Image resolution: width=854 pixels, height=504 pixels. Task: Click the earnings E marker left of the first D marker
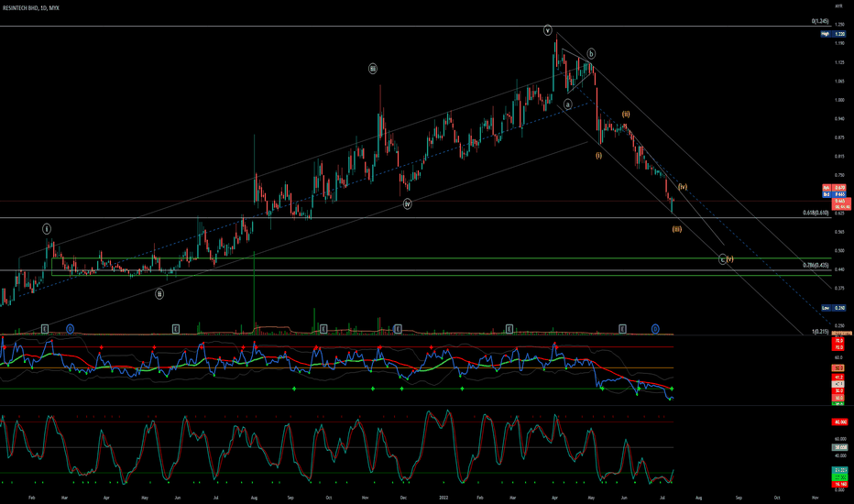(45, 329)
